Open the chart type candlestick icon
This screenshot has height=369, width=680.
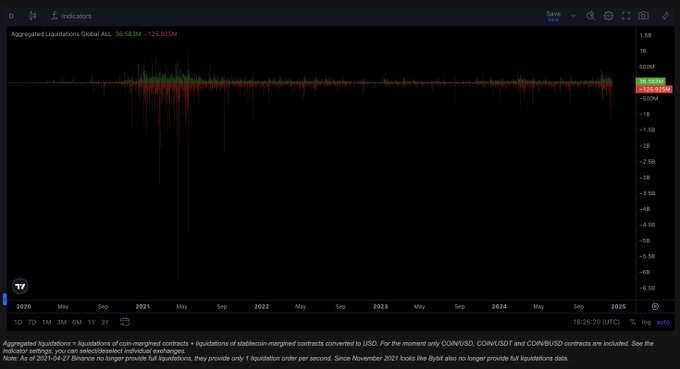(33, 16)
